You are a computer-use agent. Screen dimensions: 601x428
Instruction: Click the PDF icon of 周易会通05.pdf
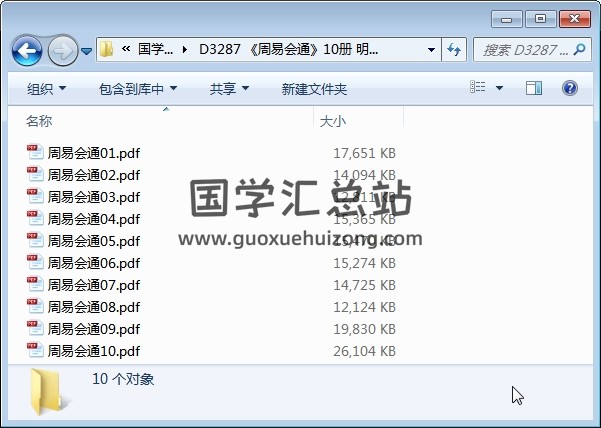point(35,239)
